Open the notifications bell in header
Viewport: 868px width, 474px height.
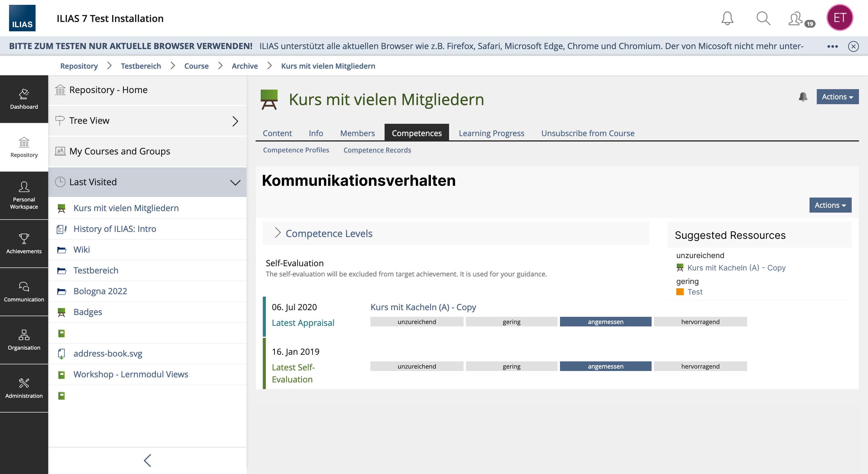[x=727, y=18]
